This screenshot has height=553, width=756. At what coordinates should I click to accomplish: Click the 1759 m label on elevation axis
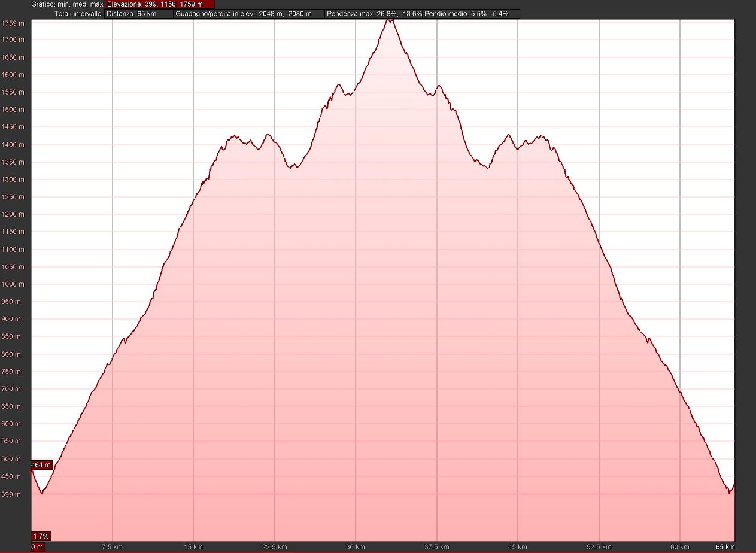tap(13, 23)
